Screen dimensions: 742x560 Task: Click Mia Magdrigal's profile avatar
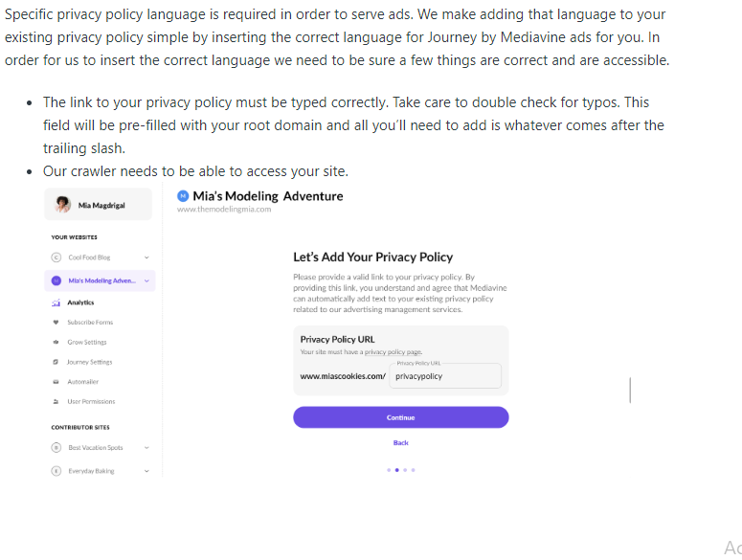coord(63,204)
